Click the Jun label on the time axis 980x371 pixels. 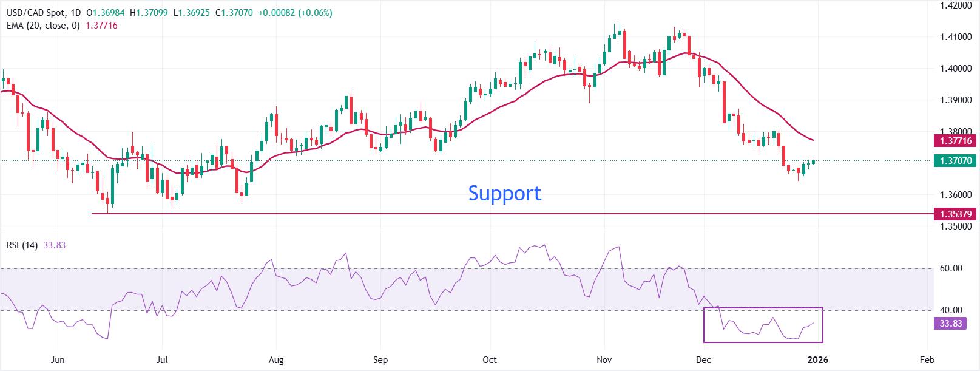(x=57, y=359)
